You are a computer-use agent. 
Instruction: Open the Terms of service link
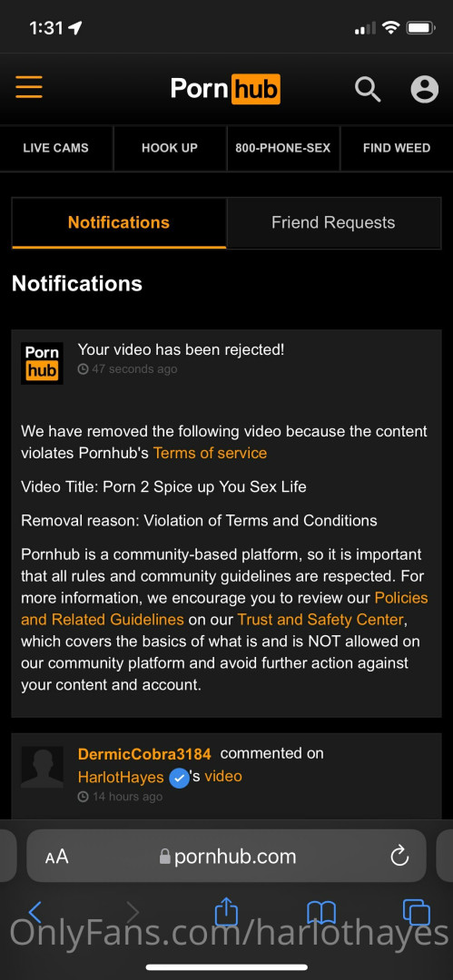point(211,453)
